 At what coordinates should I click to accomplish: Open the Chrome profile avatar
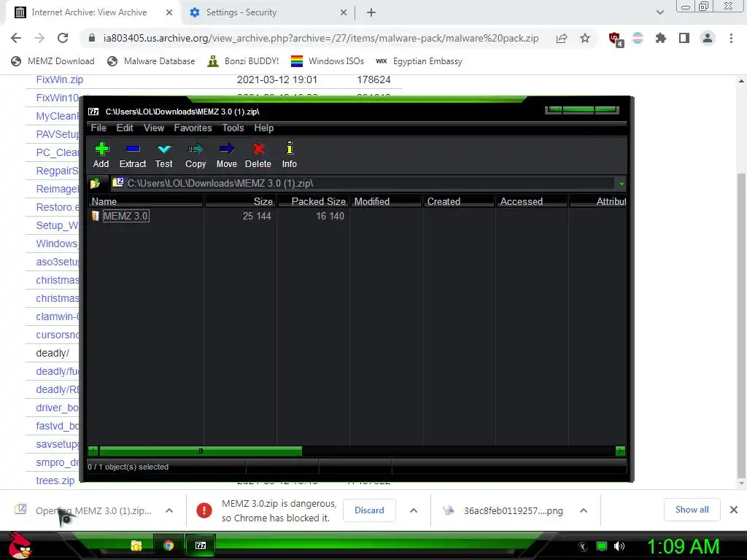[708, 38]
